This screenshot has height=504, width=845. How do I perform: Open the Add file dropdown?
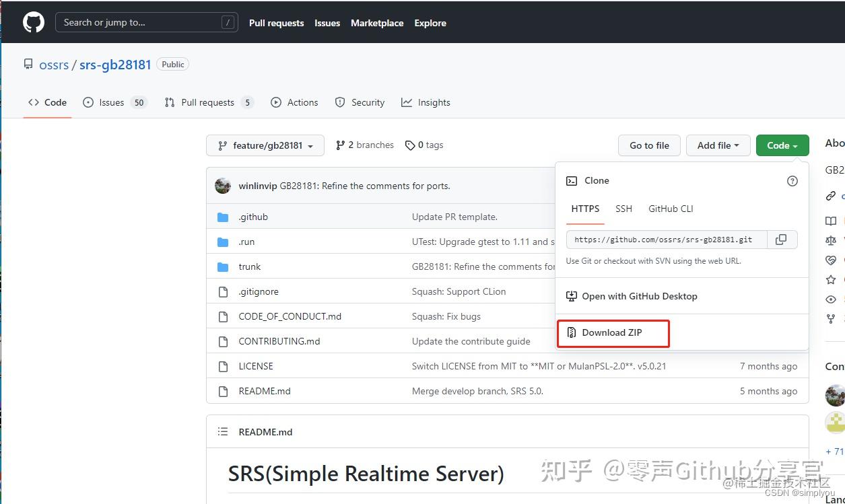718,145
